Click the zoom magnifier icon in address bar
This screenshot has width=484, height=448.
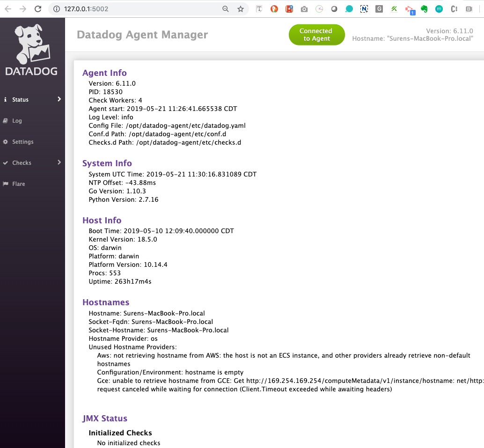226,9
